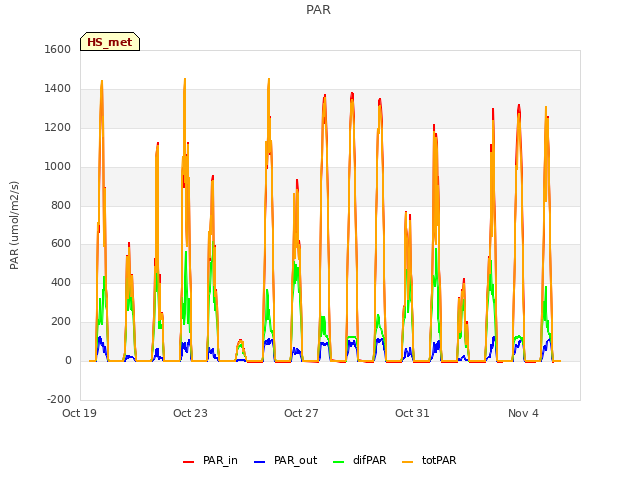Click the 1400 y-axis tick label
This screenshot has width=640, height=480.
58,88
